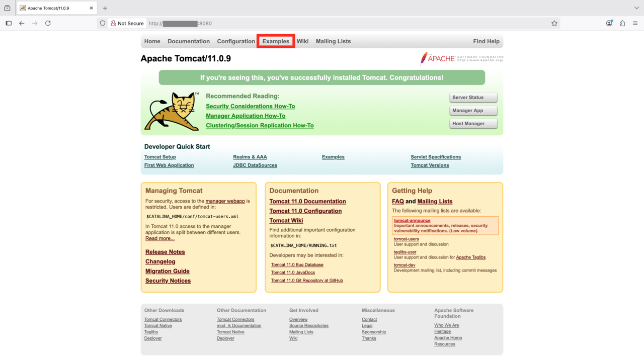Click inside the browser address bar
Viewport: 644px width, 362px height.
[302, 23]
